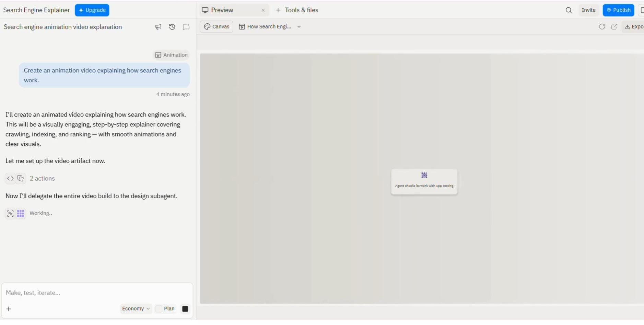This screenshot has width=644, height=325.
Task: Focus the Make, test, iterate input
Action: (97, 293)
